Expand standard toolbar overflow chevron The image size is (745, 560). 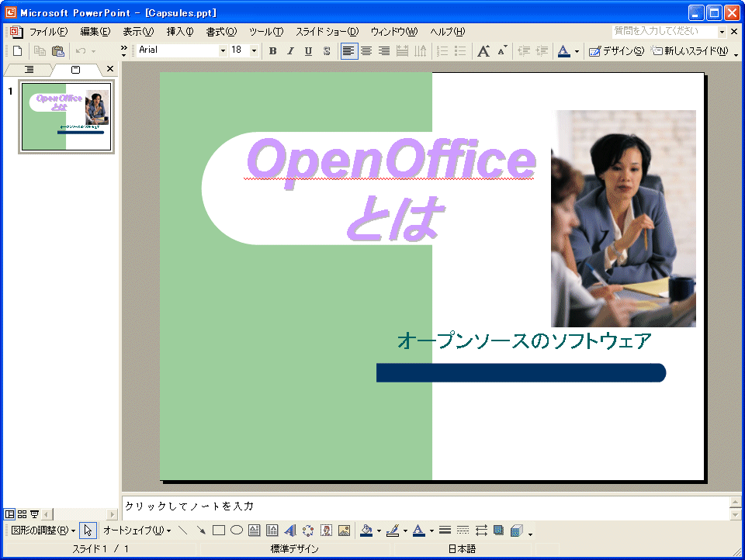124,51
